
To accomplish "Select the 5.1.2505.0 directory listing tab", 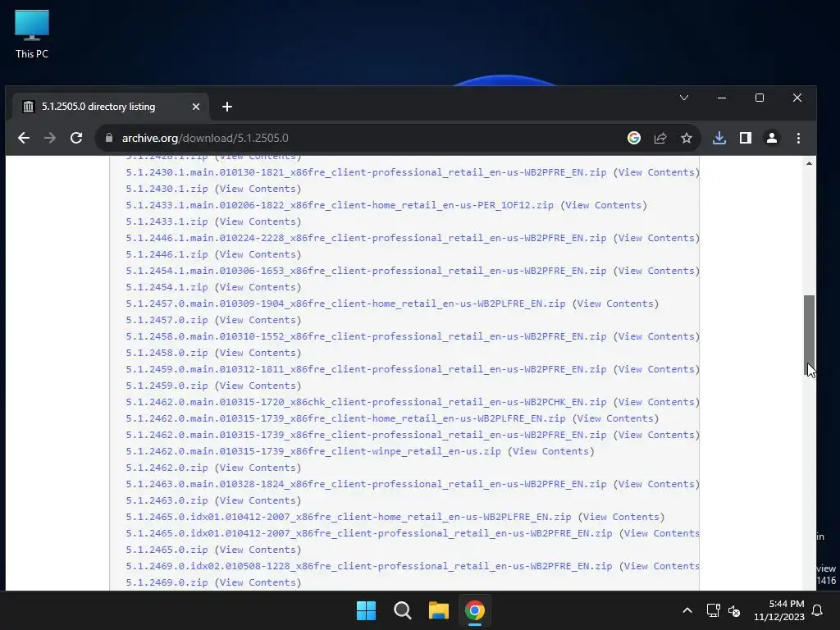I will (x=112, y=107).
